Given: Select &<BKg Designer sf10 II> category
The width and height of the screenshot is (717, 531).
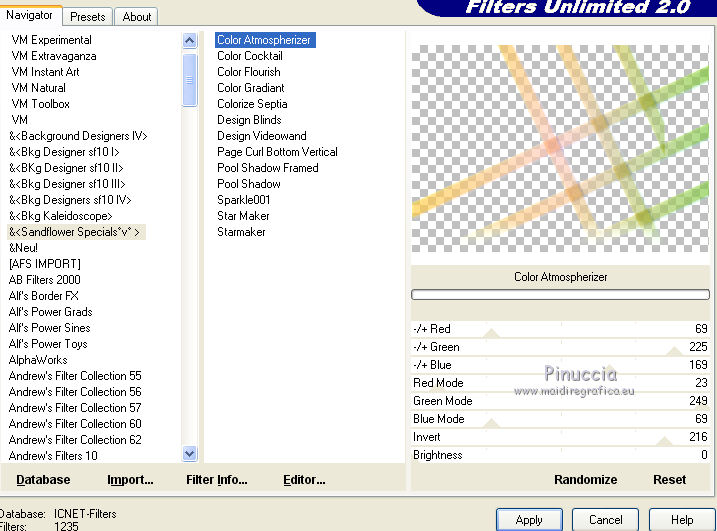Looking at the screenshot, I should [x=66, y=168].
